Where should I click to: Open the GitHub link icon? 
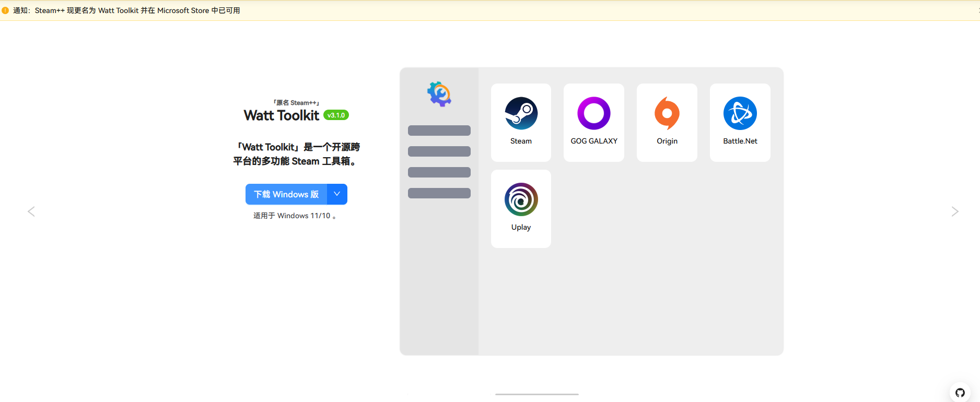click(960, 393)
